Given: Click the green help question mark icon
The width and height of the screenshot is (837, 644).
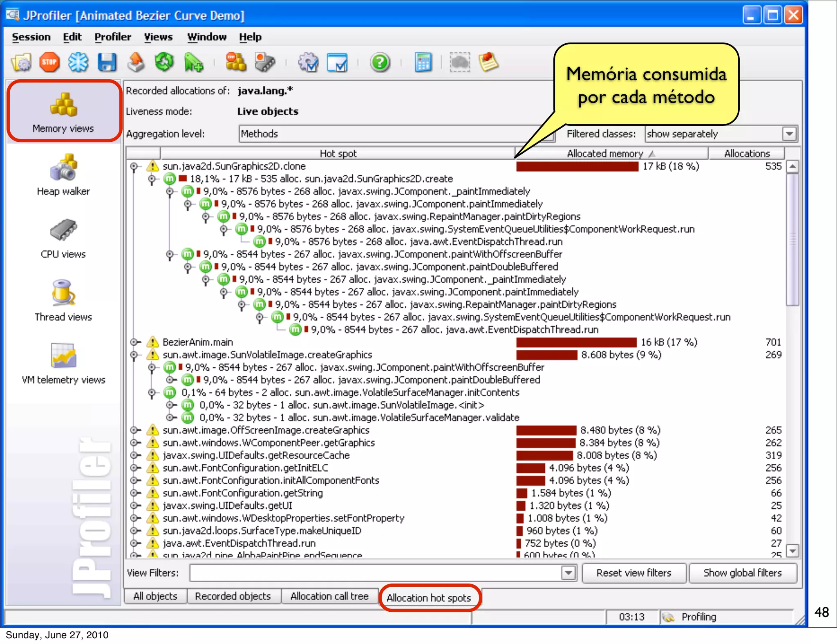Looking at the screenshot, I should [380, 63].
